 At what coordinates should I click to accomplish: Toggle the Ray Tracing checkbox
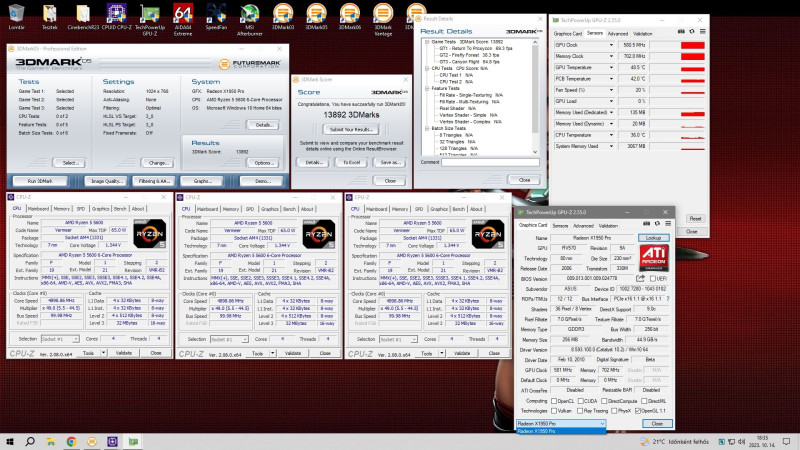[x=580, y=411]
